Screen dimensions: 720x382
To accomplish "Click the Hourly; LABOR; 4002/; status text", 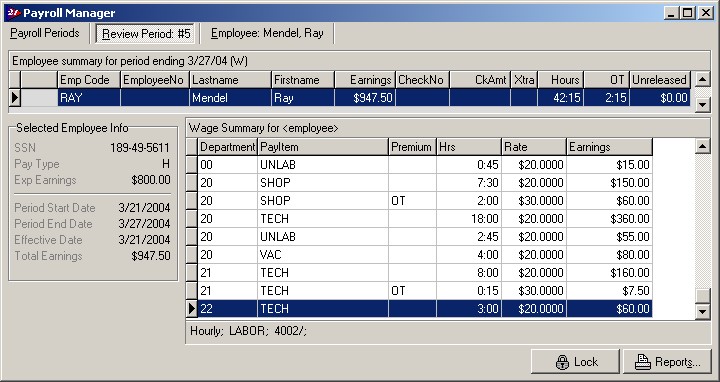I will click(x=248, y=331).
